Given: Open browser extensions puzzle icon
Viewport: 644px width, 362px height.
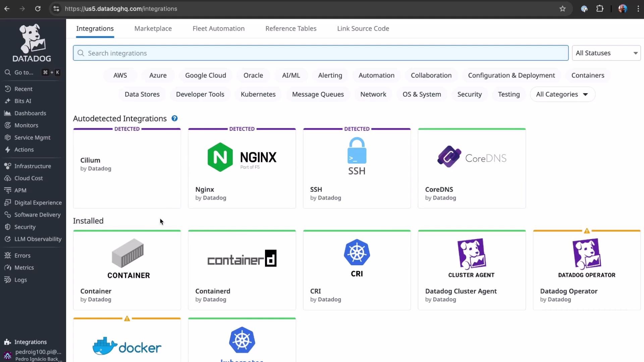Looking at the screenshot, I should (x=600, y=9).
